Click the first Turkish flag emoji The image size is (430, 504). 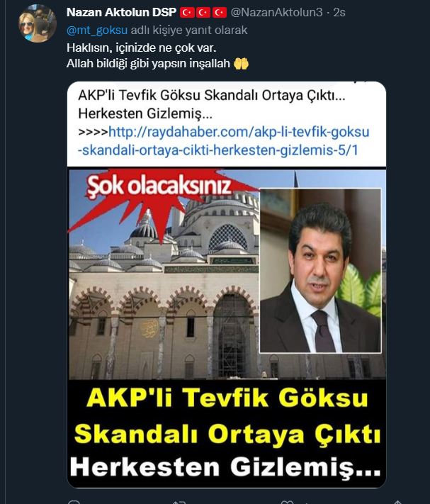(187, 13)
